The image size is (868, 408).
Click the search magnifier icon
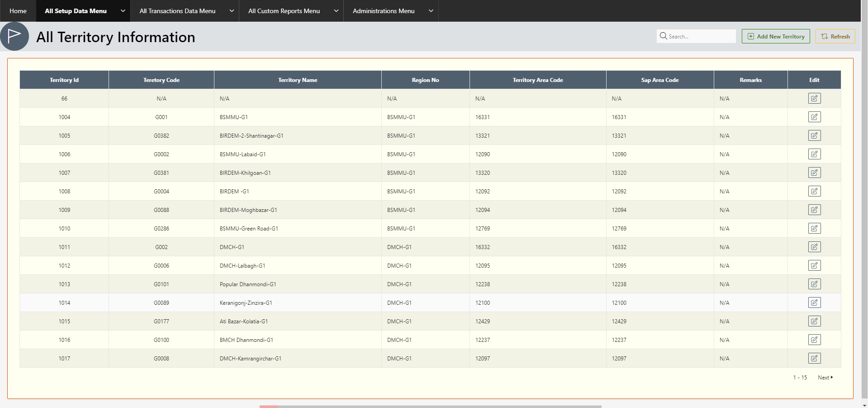663,36
